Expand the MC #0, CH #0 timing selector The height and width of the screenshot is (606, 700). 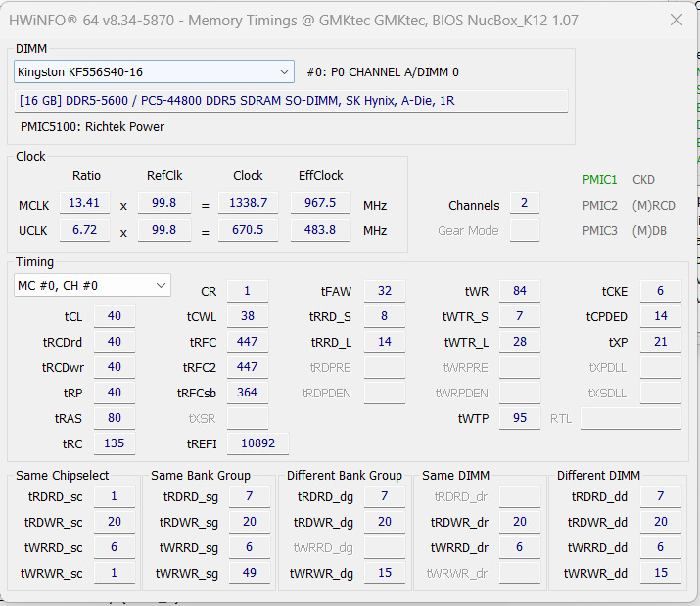(x=92, y=285)
